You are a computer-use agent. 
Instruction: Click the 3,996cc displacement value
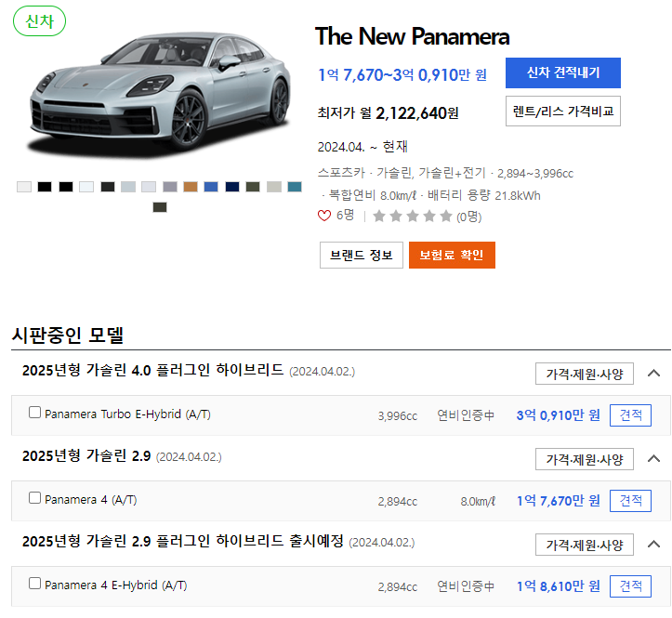[397, 416]
